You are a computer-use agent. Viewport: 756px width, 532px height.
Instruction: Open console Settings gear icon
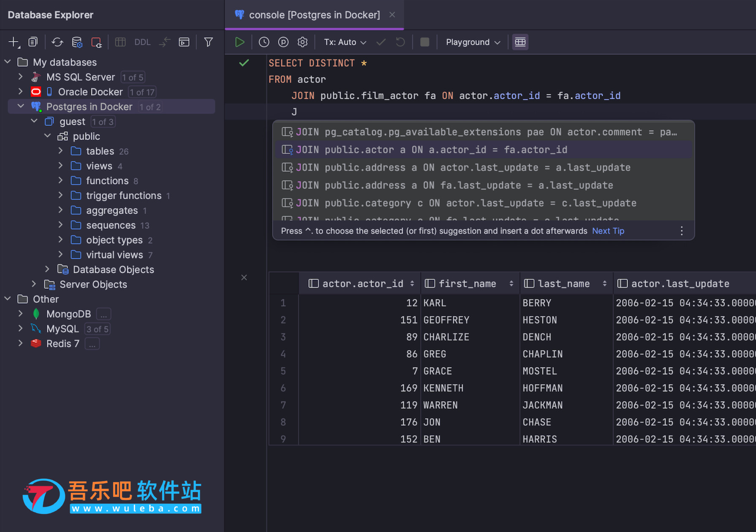pos(302,42)
